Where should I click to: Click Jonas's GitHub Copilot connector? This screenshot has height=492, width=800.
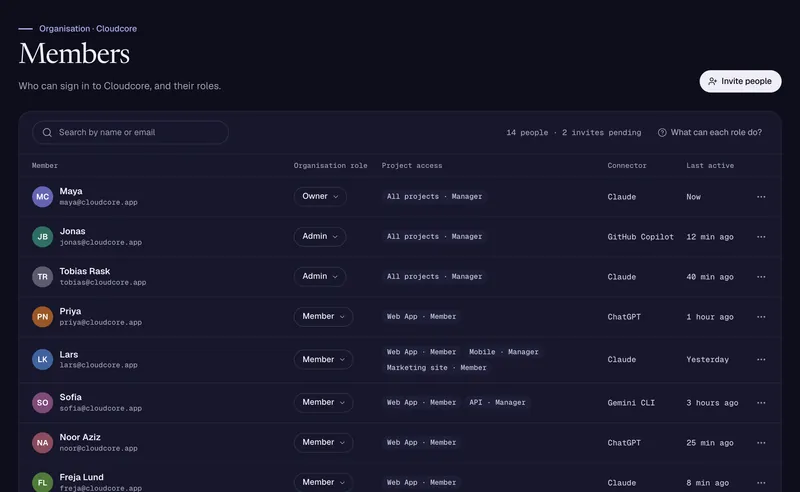(x=640, y=237)
